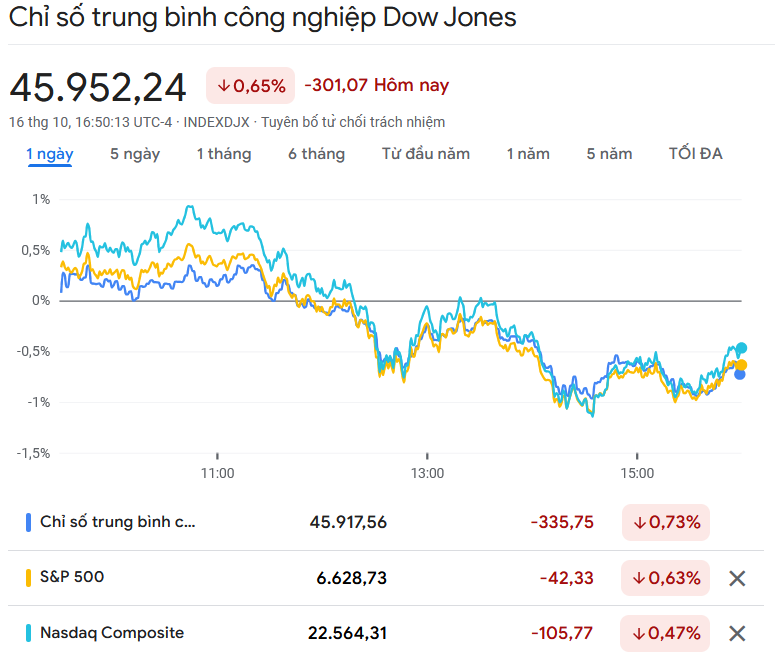Remove S&P 500 comparison with X icon
Screen dimensions: 775x661
tap(737, 578)
